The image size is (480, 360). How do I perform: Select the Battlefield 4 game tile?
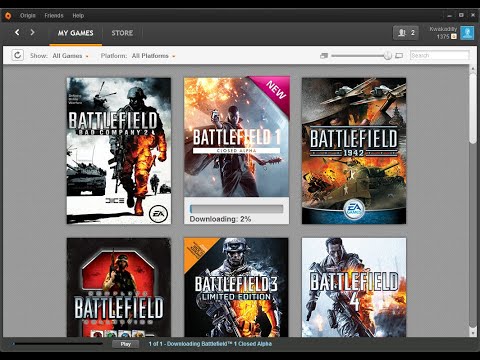354,287
